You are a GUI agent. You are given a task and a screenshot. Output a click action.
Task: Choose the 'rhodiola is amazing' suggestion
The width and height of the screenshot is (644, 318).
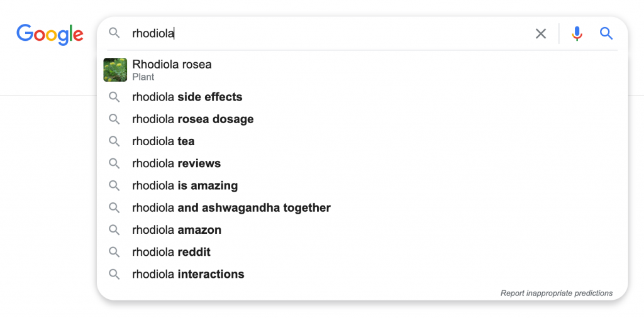pos(362,186)
